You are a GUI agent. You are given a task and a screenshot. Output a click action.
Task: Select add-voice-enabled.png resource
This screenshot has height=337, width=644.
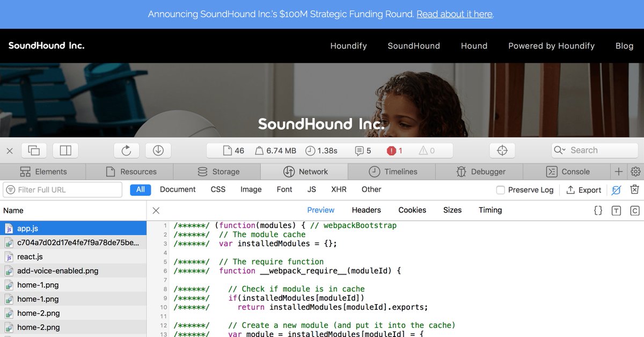click(x=73, y=271)
